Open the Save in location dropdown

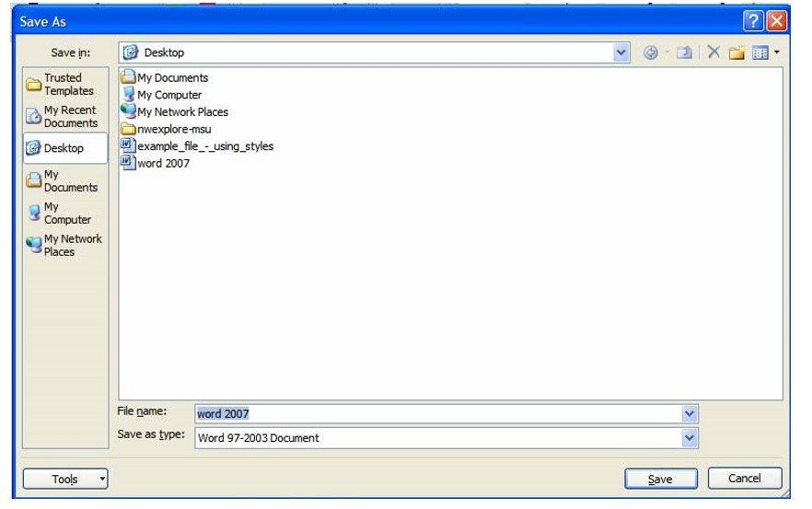tap(621, 52)
